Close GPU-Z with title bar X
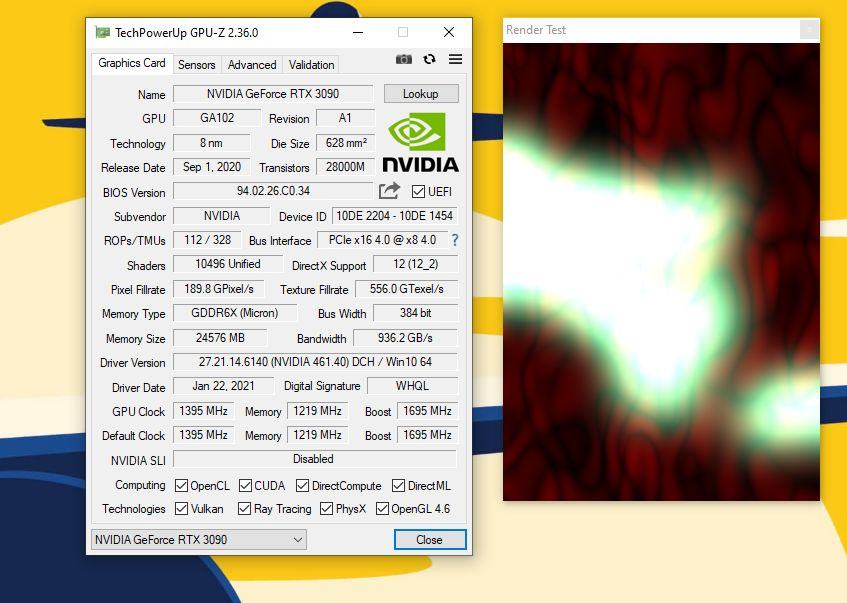 [449, 32]
